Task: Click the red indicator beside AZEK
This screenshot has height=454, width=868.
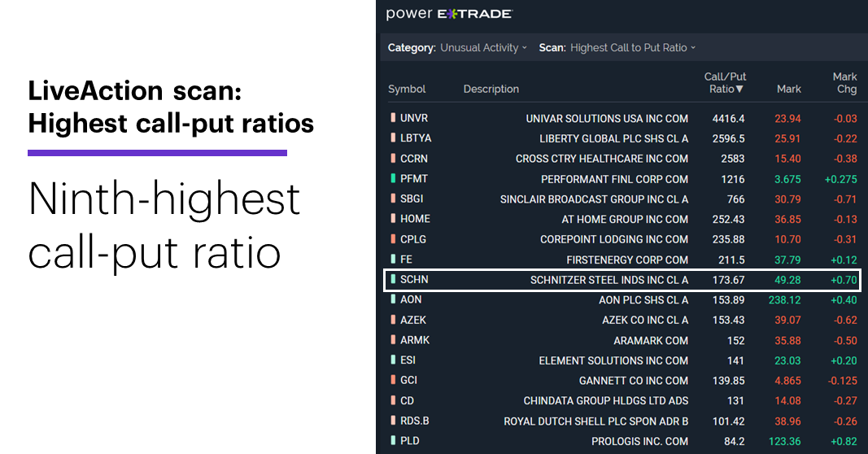Action: 393,320
